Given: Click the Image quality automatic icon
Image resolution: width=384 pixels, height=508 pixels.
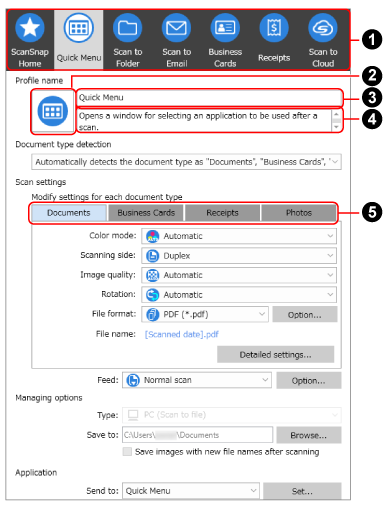Looking at the screenshot, I should 153,275.
